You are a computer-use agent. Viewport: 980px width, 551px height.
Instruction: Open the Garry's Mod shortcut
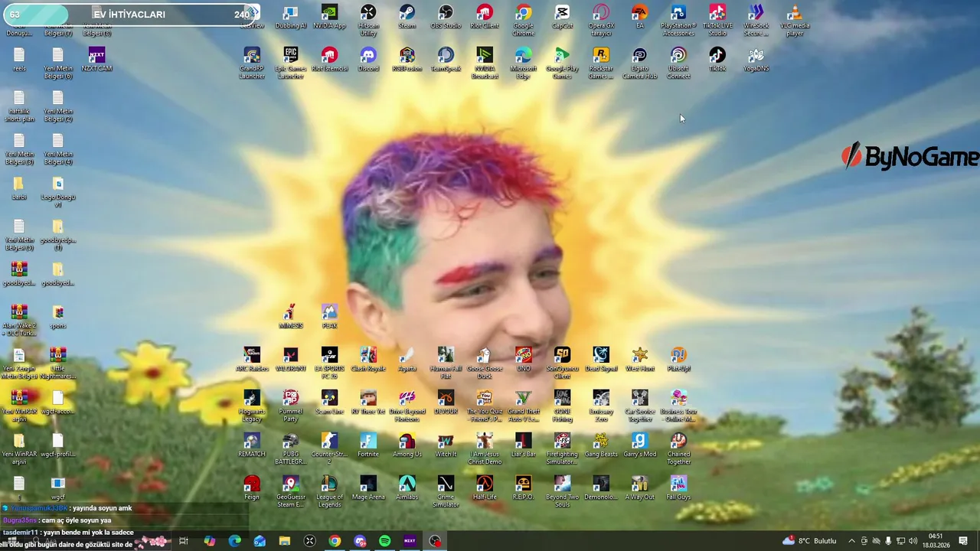[639, 445]
